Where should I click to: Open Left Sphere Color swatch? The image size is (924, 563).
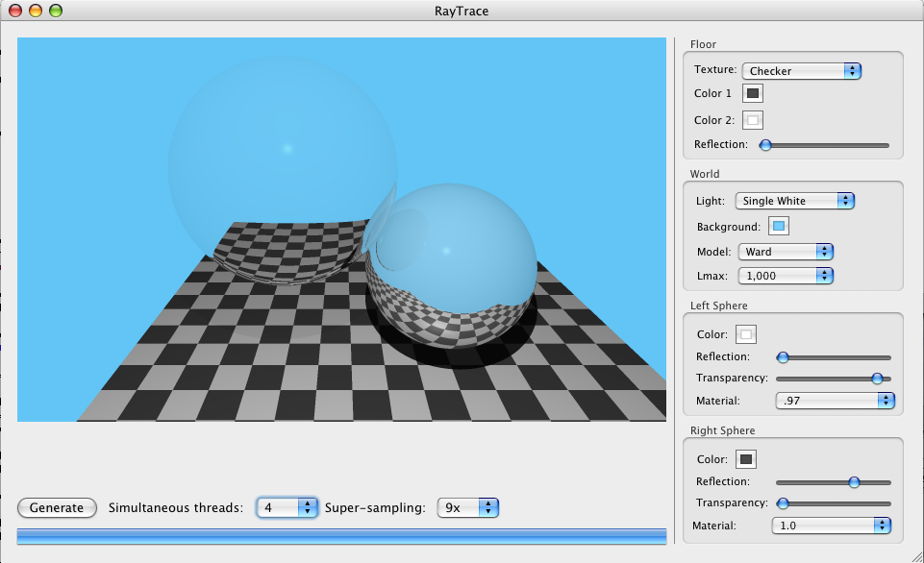[746, 334]
